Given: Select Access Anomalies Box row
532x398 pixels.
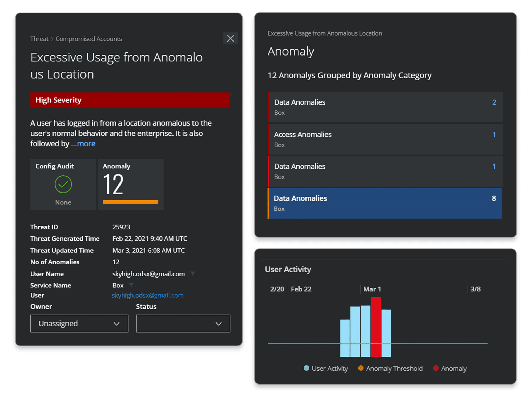Looking at the screenshot, I should (x=385, y=139).
